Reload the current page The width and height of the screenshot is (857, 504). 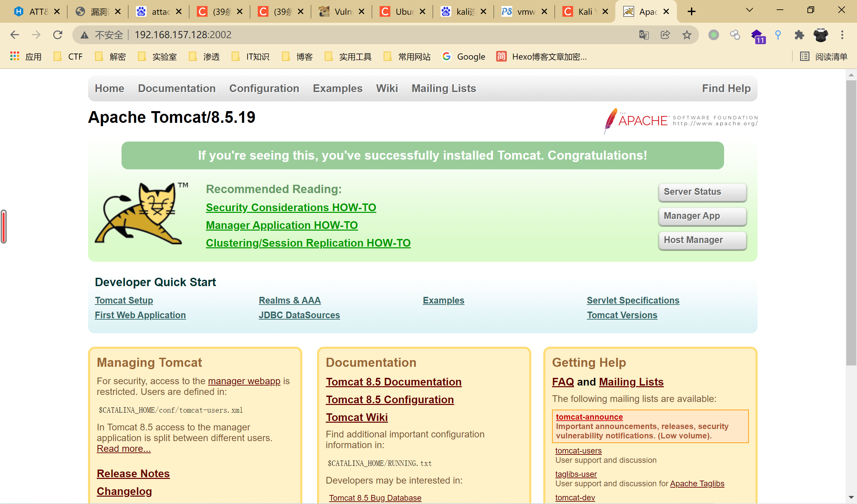(x=58, y=35)
